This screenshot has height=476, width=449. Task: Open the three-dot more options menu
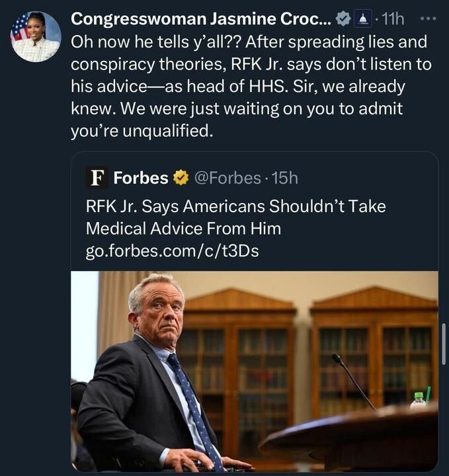click(x=428, y=19)
